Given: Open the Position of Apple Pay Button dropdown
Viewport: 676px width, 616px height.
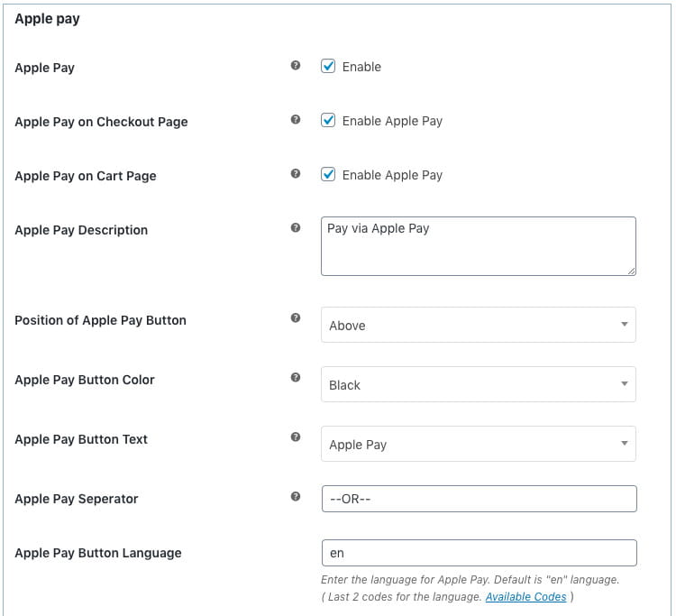Looking at the screenshot, I should 478,325.
